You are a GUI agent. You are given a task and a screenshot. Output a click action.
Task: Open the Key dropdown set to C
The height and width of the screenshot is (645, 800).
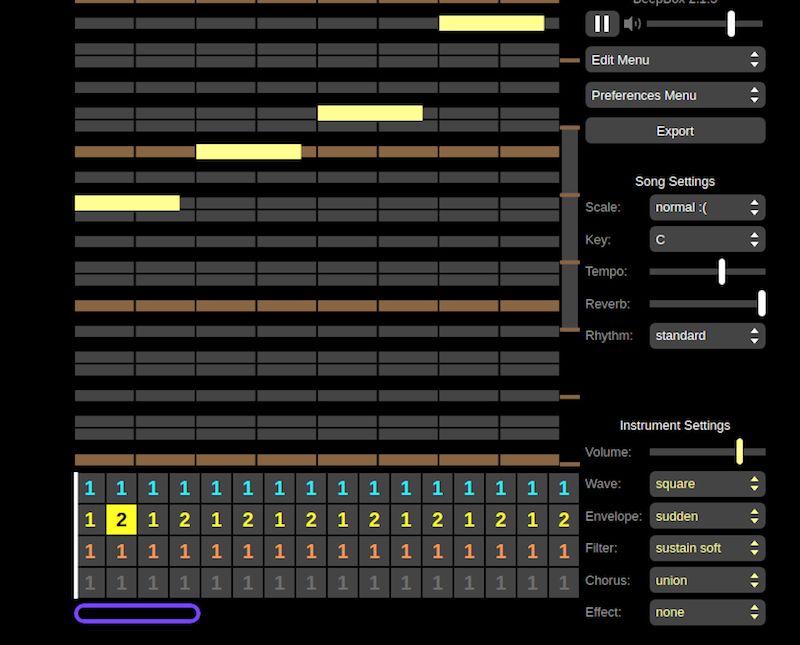coord(707,239)
